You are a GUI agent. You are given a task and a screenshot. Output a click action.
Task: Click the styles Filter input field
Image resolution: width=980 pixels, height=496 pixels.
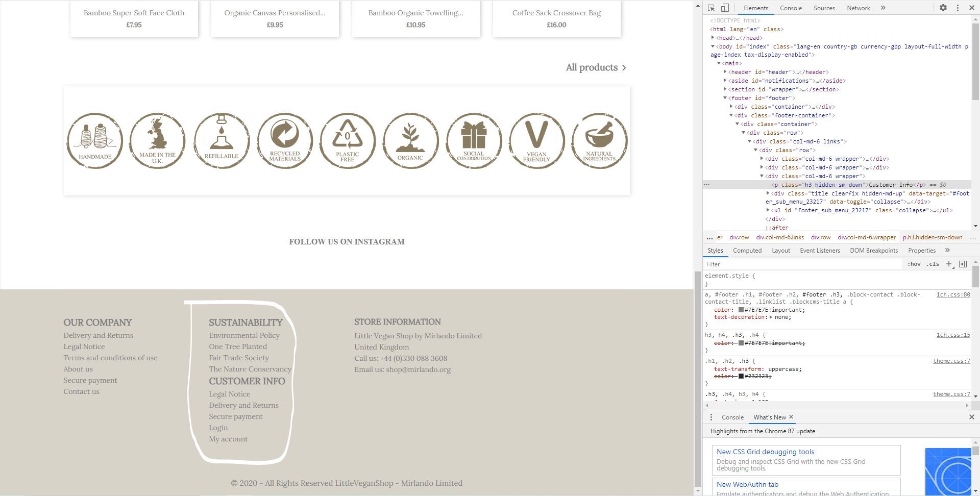tap(802, 264)
